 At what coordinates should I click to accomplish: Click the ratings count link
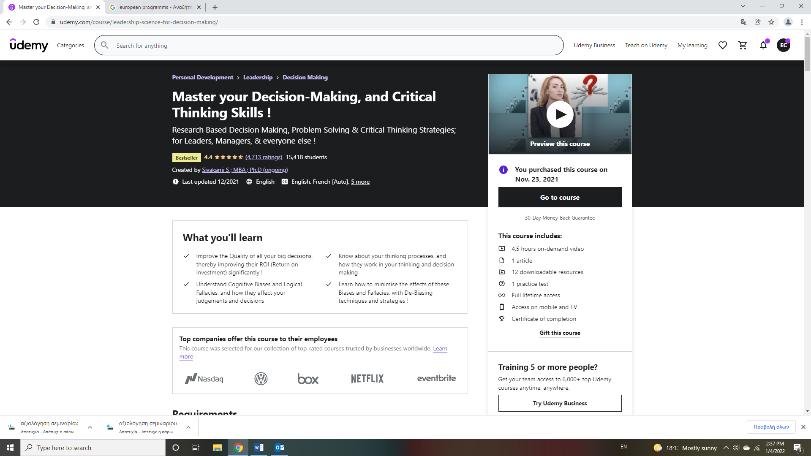pos(264,157)
